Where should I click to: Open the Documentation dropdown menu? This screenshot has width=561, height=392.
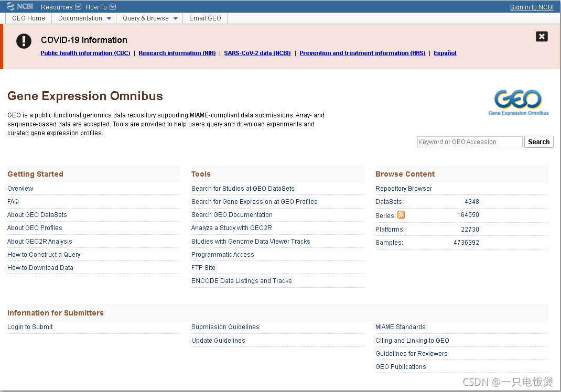(x=109, y=18)
